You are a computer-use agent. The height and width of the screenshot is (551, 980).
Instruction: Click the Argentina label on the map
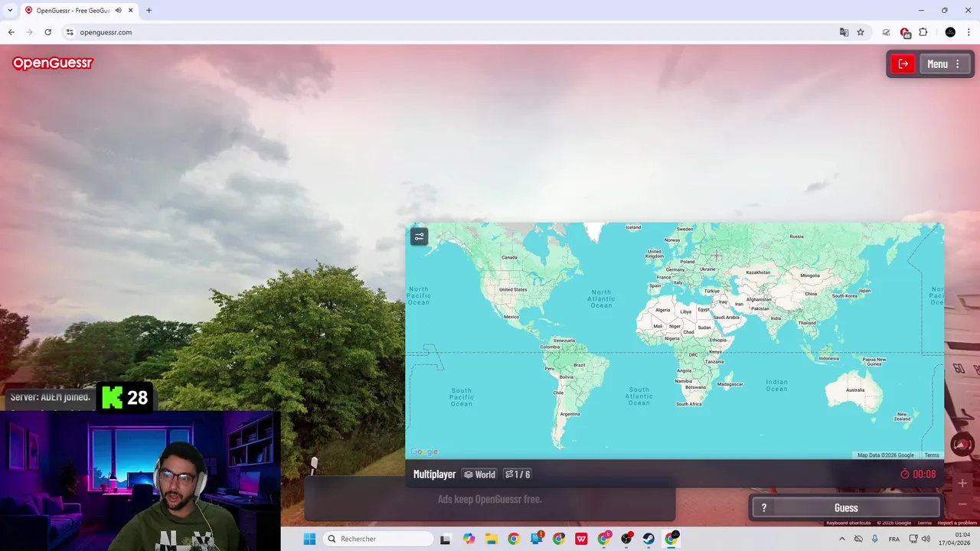coord(570,414)
